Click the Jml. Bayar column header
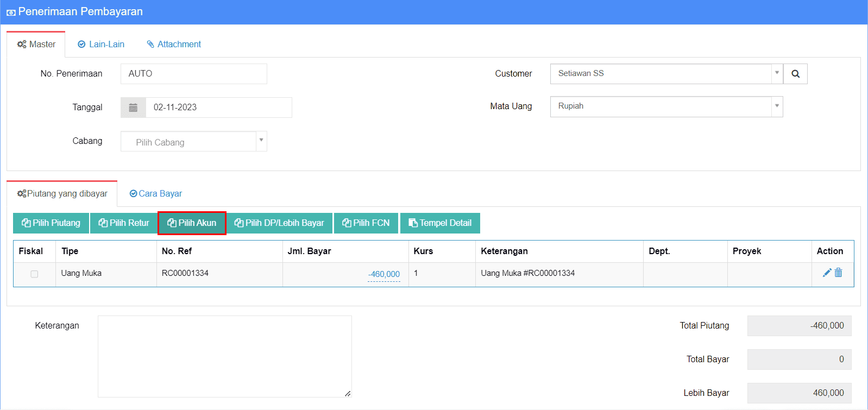This screenshot has height=410, width=868. 345,251
